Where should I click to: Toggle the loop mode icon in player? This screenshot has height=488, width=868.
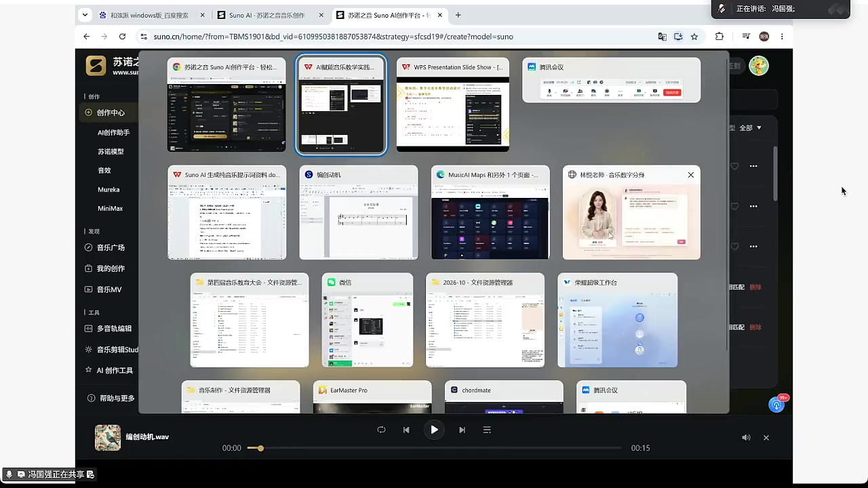pyautogui.click(x=381, y=430)
